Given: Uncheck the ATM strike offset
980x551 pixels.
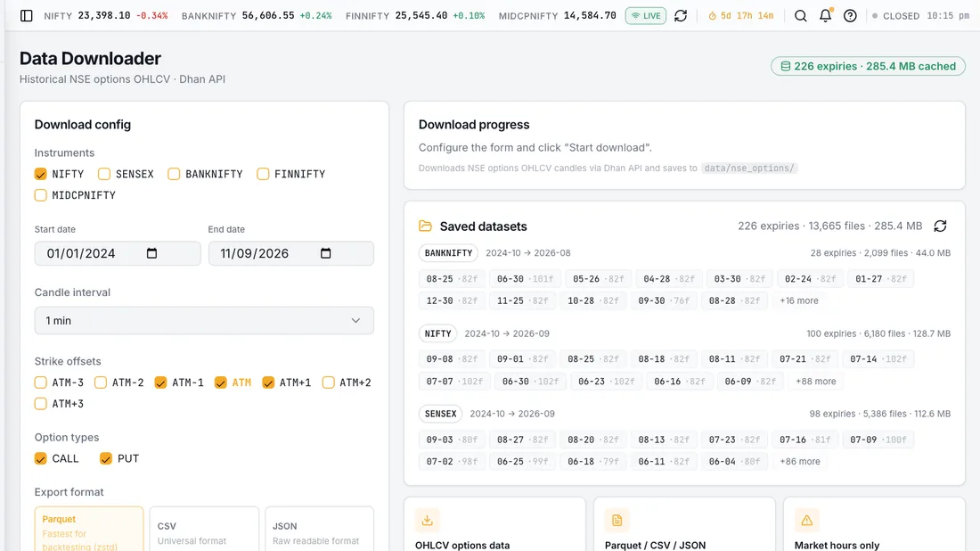Looking at the screenshot, I should click(221, 382).
